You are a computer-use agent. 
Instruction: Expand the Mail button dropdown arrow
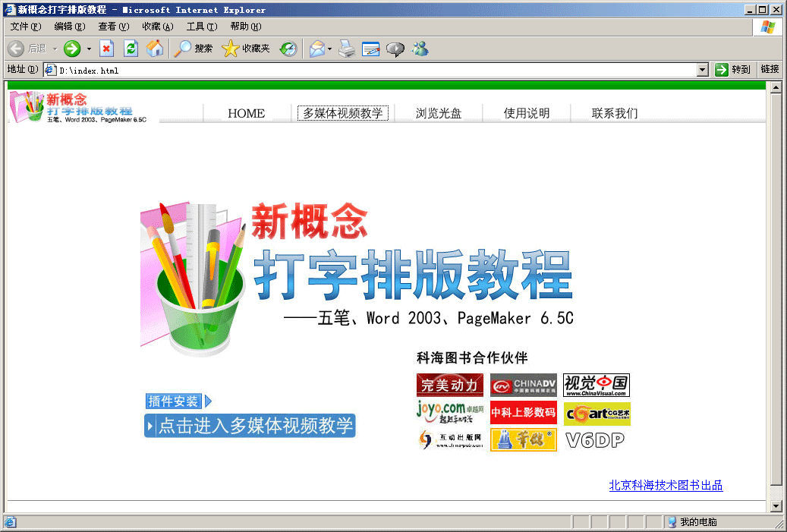330,49
